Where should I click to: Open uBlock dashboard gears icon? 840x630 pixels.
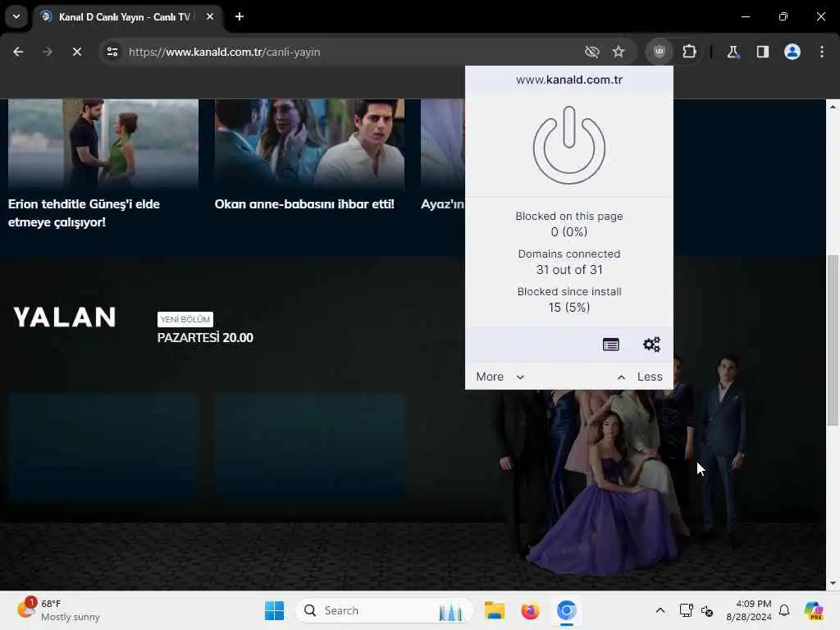pos(651,345)
